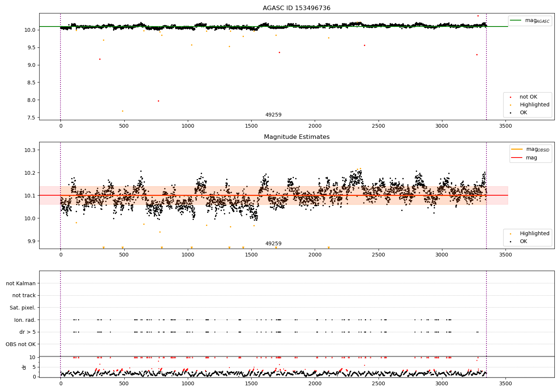
Task: Click the title 'AGASC ID 153496736'
Action: 296,8
